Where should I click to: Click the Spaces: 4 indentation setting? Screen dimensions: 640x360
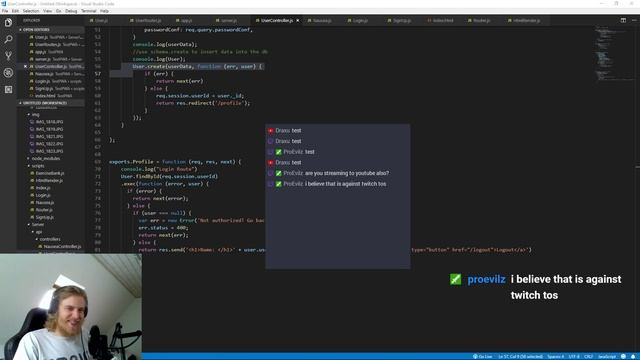click(556, 356)
